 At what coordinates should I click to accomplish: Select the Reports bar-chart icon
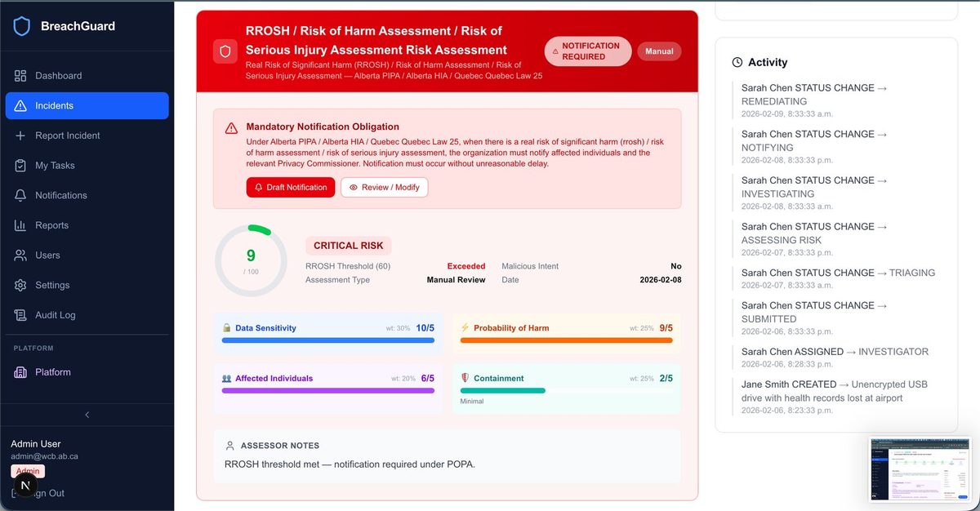20,225
